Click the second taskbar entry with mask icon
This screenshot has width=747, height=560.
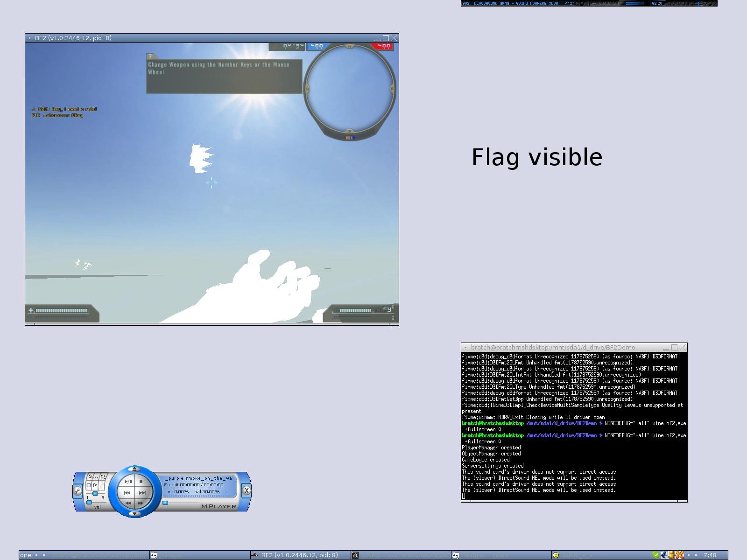[x=199, y=555]
